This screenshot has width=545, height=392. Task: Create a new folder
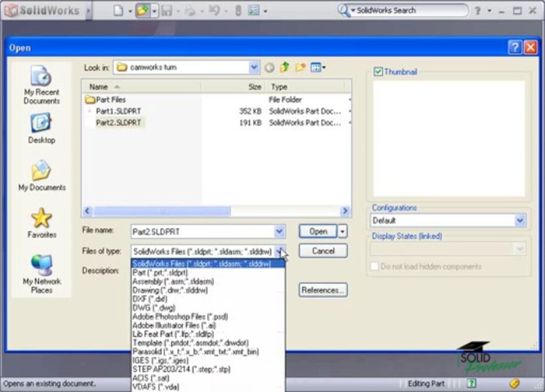click(x=300, y=67)
